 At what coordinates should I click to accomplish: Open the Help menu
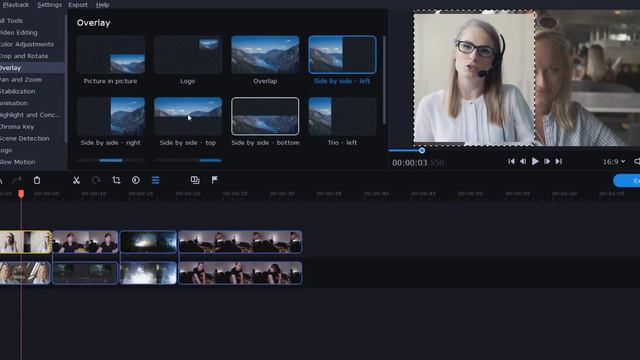102,4
